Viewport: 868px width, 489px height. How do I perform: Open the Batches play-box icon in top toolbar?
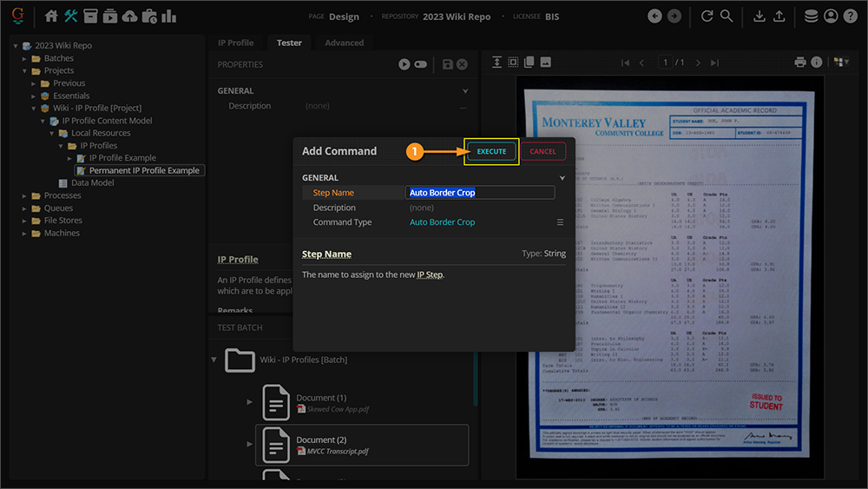click(109, 16)
